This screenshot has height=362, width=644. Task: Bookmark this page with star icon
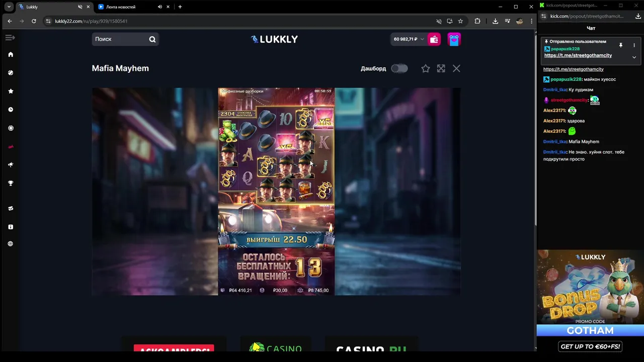460,21
